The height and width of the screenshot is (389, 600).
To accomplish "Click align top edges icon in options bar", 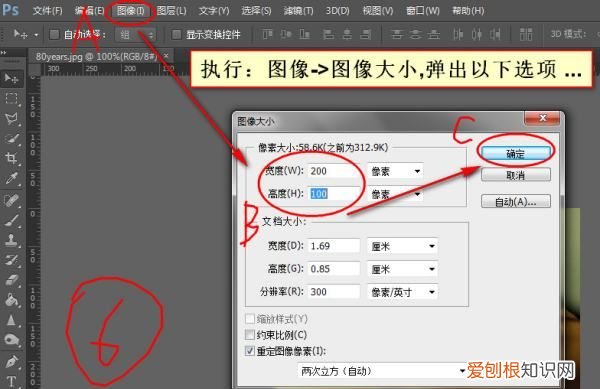I will click(267, 34).
